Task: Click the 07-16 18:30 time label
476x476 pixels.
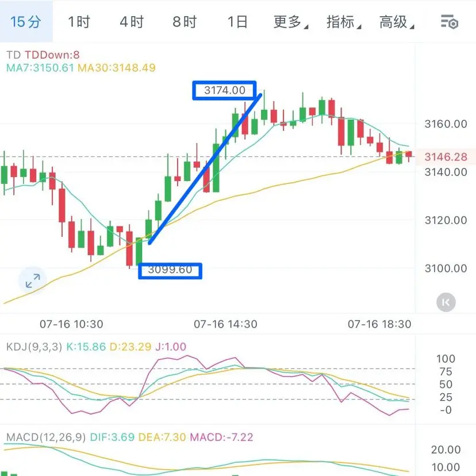Action: click(379, 324)
